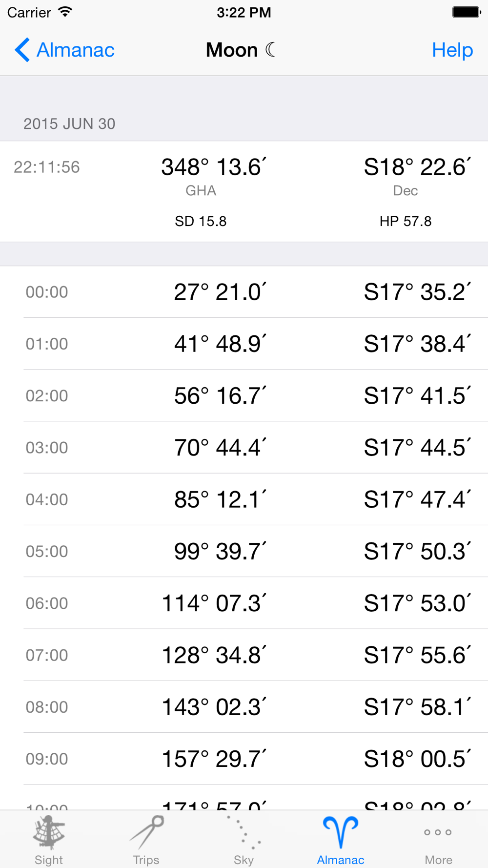The image size is (488, 868).
Task: Open the More three-dots icon
Action: [x=438, y=832]
